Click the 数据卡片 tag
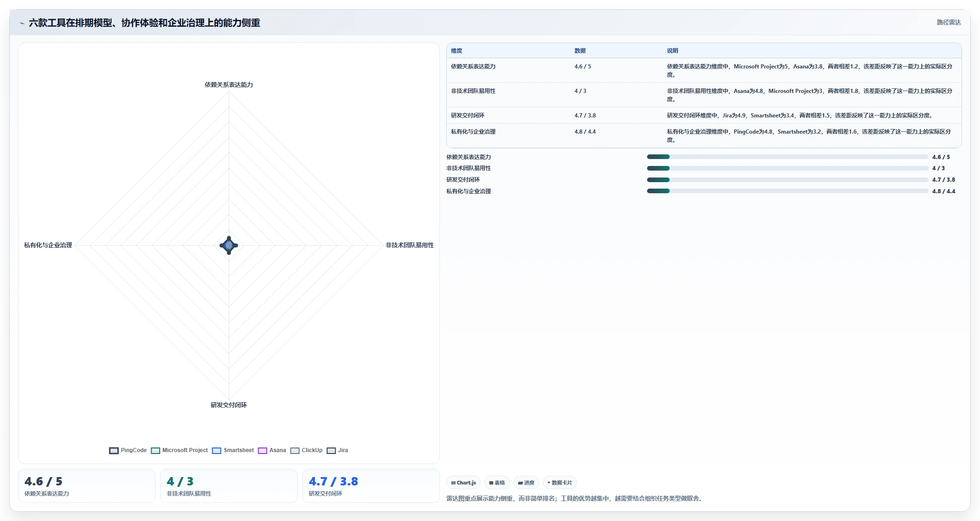Image resolution: width=980 pixels, height=521 pixels. point(560,483)
